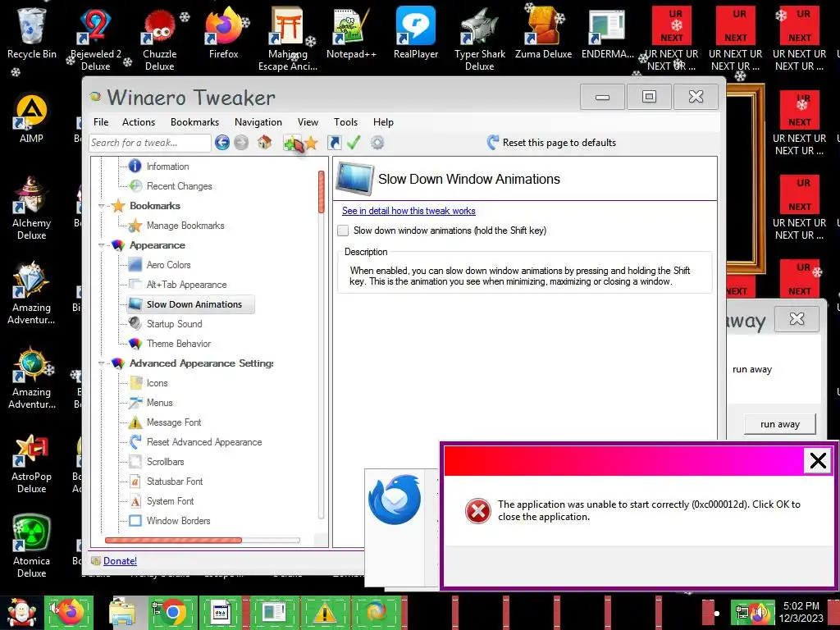This screenshot has width=840, height=630.
Task: Close the error dialog with the X
Action: point(818,461)
